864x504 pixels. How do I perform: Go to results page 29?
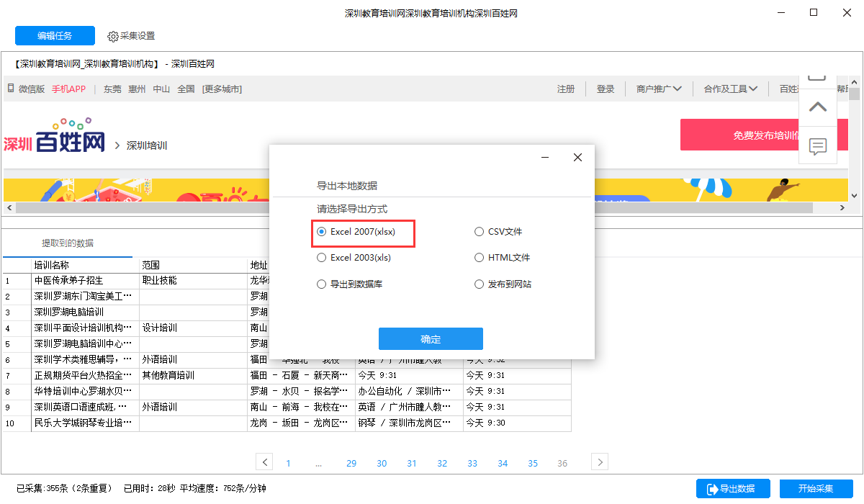coord(351,463)
